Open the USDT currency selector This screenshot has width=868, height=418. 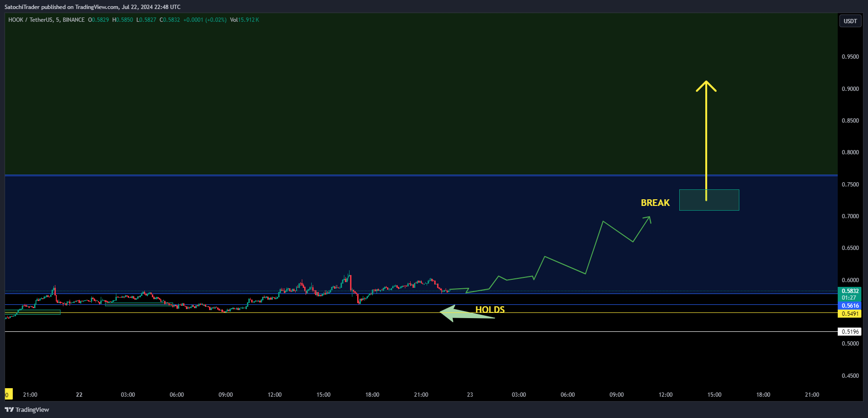pyautogui.click(x=850, y=21)
